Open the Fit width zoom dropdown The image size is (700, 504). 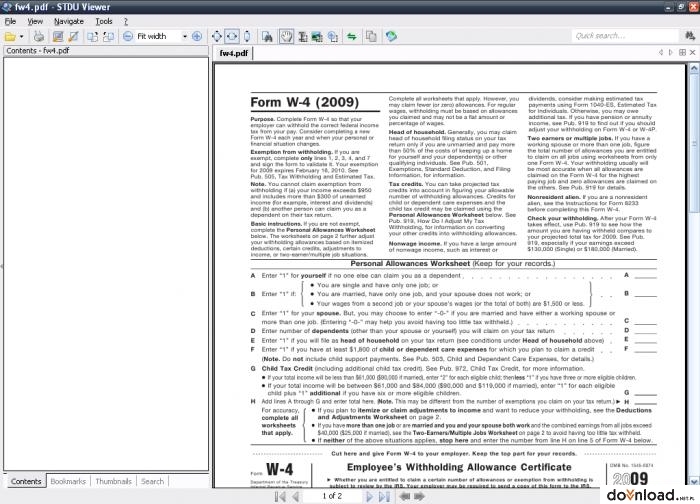[x=184, y=37]
